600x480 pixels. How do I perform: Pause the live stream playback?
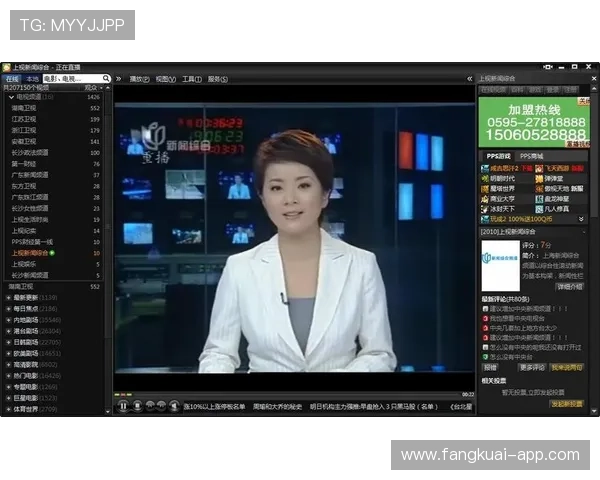pos(123,406)
